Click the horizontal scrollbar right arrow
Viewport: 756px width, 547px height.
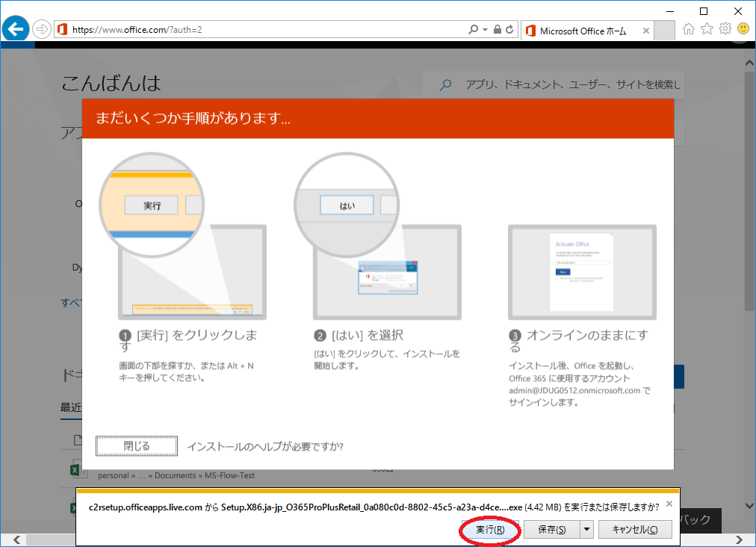pyautogui.click(x=738, y=540)
